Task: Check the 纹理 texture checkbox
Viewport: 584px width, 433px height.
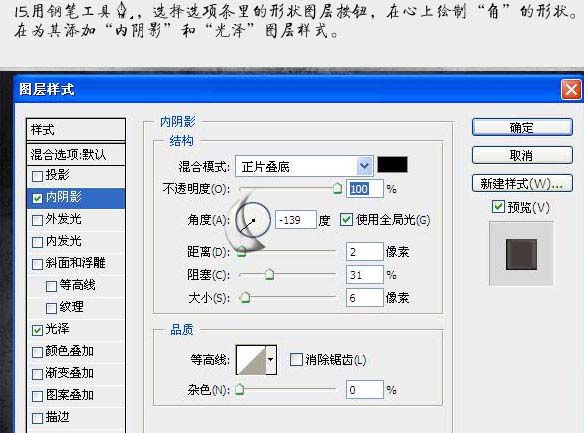Action: (51, 308)
